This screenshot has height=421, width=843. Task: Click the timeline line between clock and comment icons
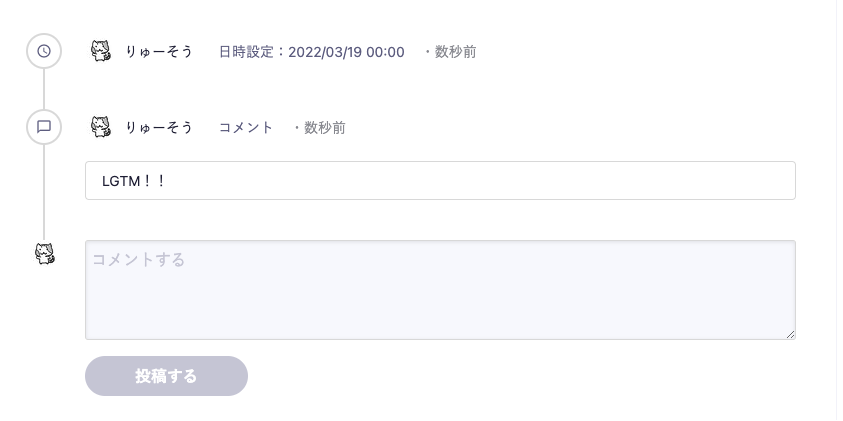(x=44, y=89)
